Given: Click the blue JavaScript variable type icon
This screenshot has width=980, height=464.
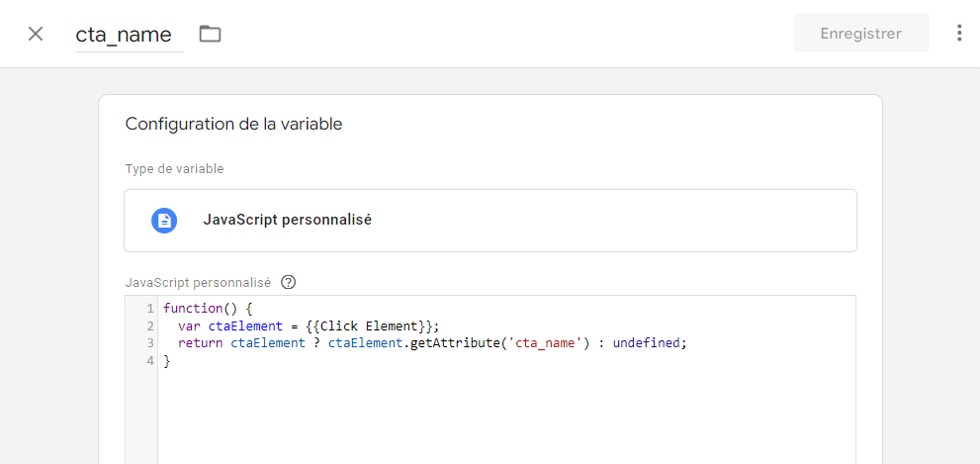Looking at the screenshot, I should pos(164,220).
